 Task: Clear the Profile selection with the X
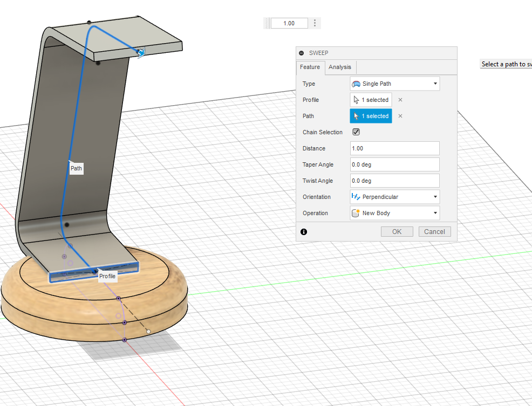(x=400, y=100)
